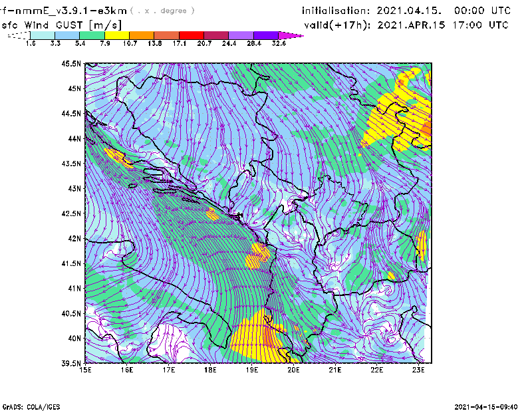The height and width of the screenshot is (411, 532).
Task: Click the 41.5N latitude label
Action: click(x=71, y=263)
